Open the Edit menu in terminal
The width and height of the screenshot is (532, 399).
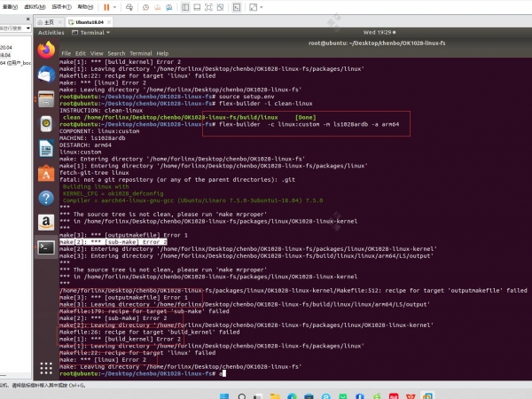pyautogui.click(x=81, y=53)
